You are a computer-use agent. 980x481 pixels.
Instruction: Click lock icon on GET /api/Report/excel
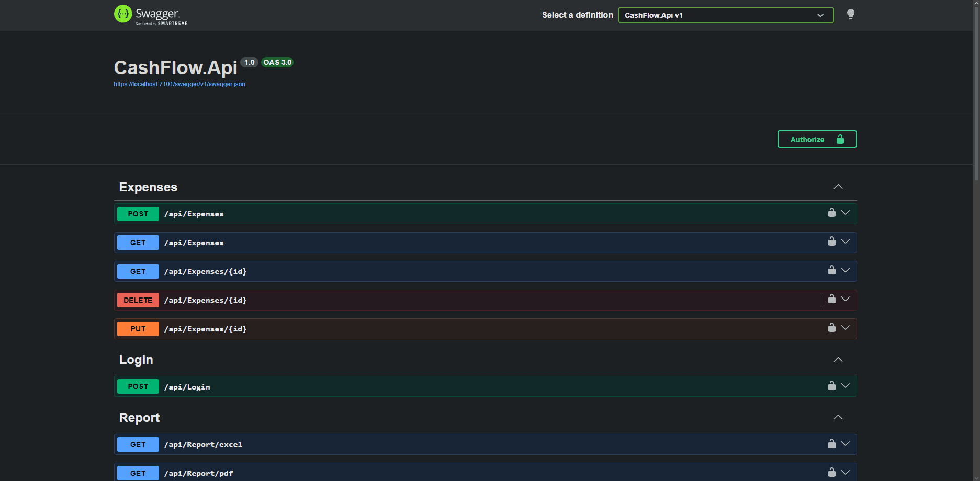pyautogui.click(x=831, y=444)
